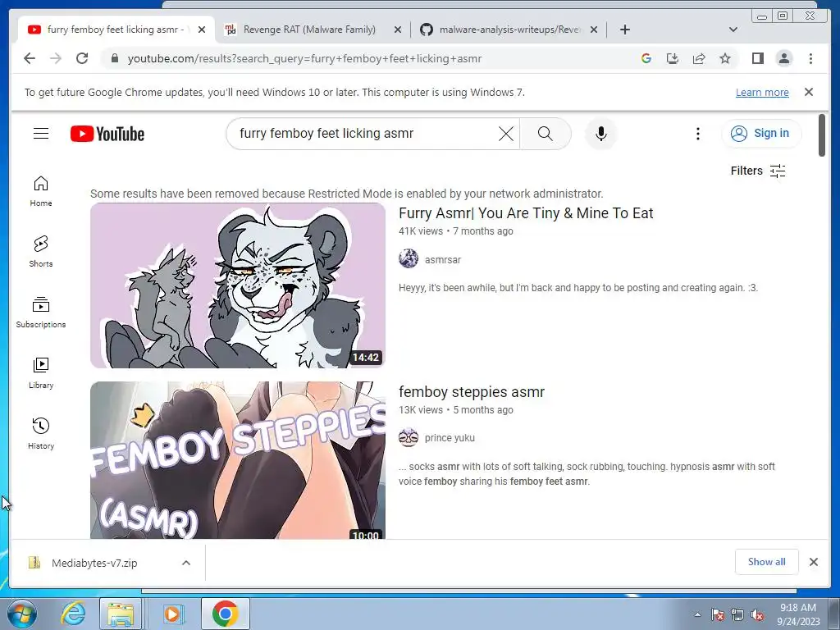Close the downloads bar
The height and width of the screenshot is (630, 840).
[813, 562]
